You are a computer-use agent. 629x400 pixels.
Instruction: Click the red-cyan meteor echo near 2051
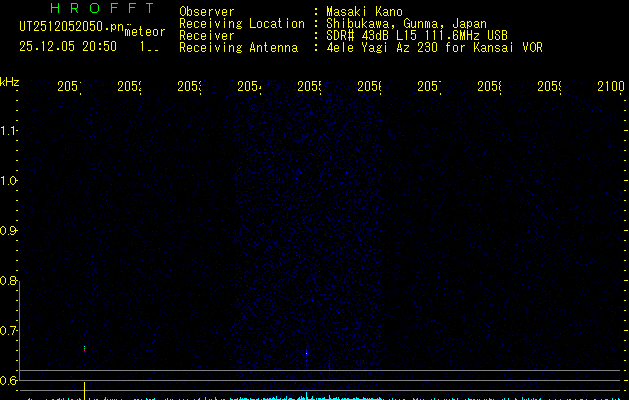pyautogui.click(x=84, y=348)
